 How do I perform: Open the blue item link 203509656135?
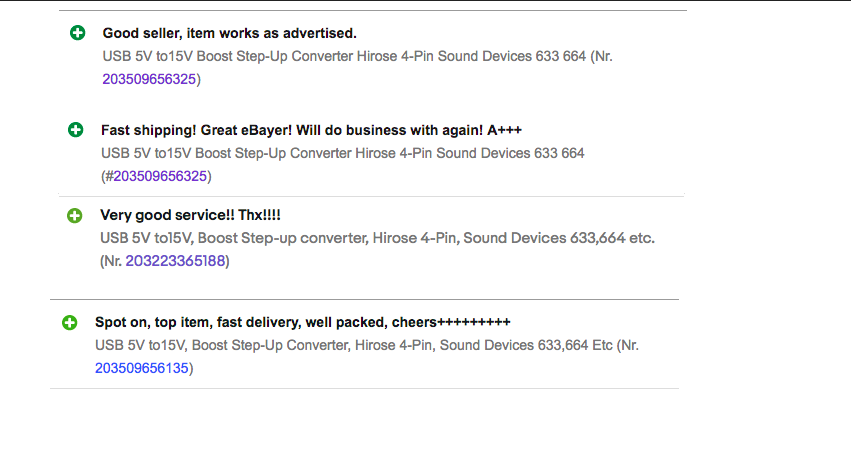pos(142,368)
